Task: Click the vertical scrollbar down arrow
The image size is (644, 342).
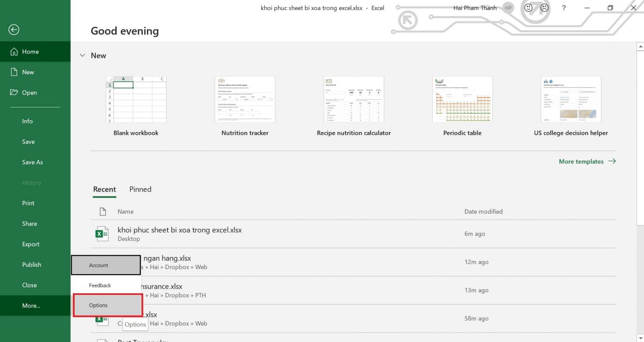Action: point(640,338)
